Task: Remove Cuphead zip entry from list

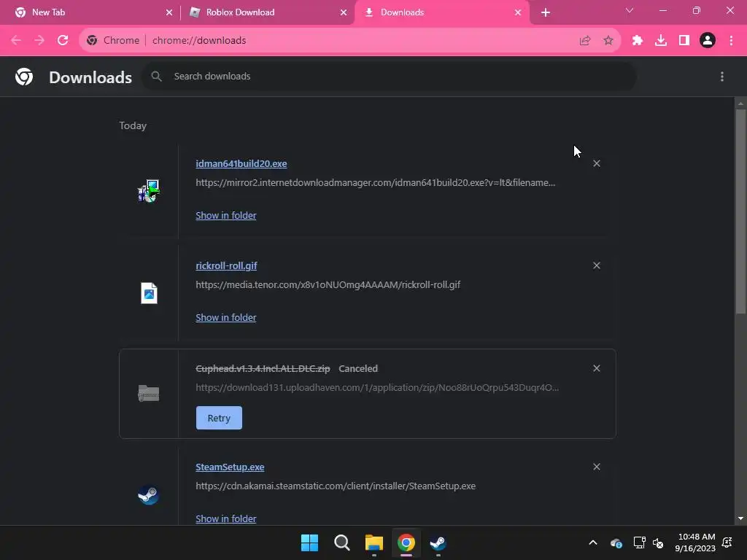Action: coord(597,368)
